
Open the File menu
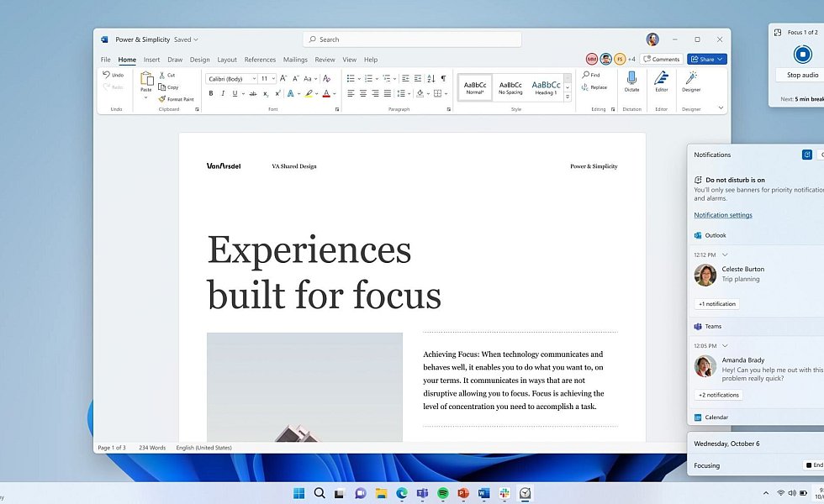[106, 60]
